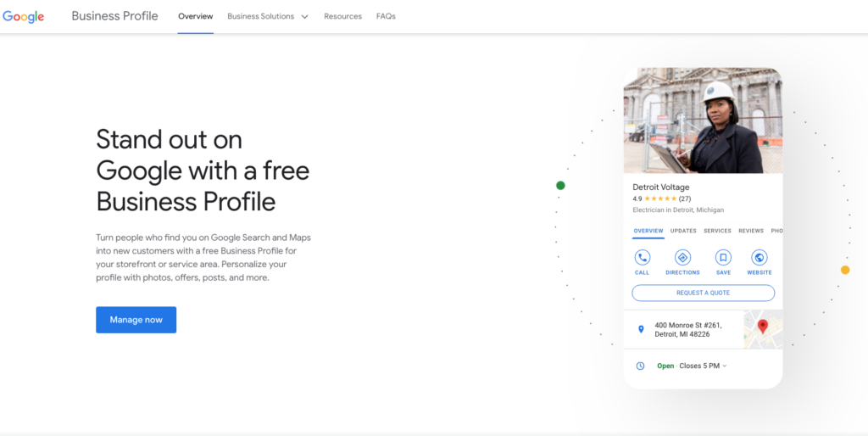Click Electrician in Detroit, Michigan text
The width and height of the screenshot is (868, 436).
[678, 210]
